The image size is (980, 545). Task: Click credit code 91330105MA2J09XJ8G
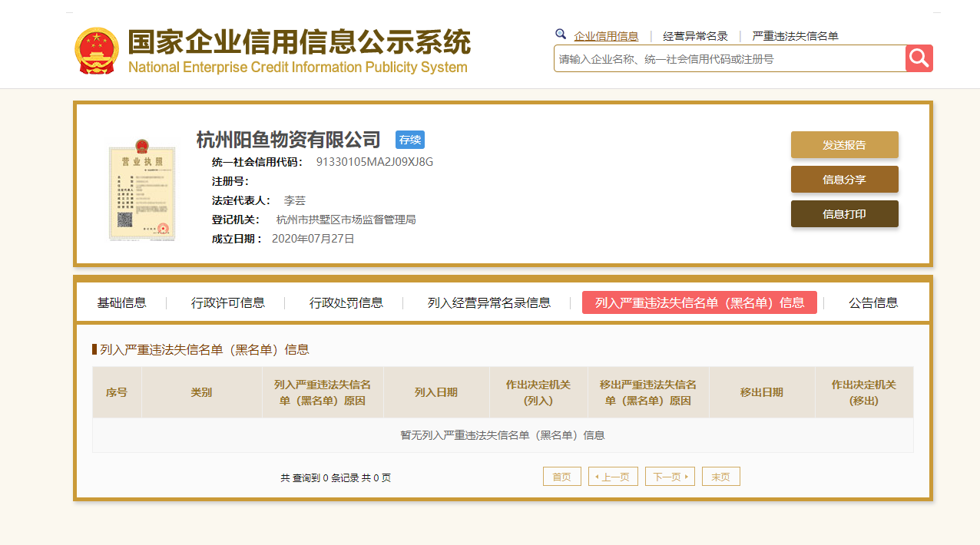(x=375, y=162)
